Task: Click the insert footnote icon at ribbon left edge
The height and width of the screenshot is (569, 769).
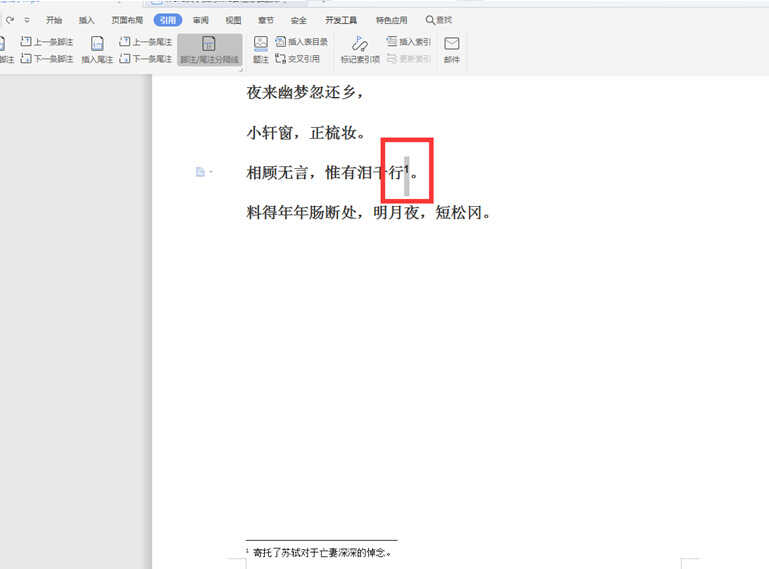Action: (3, 43)
